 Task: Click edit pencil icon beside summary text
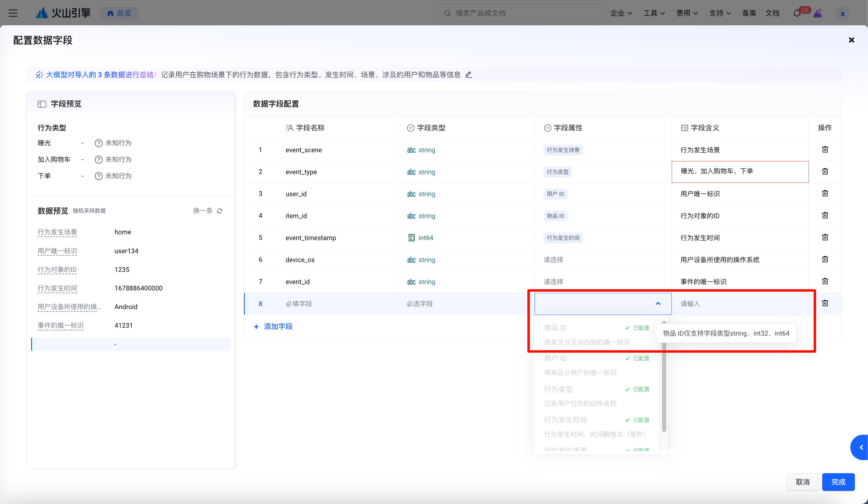pyautogui.click(x=468, y=75)
